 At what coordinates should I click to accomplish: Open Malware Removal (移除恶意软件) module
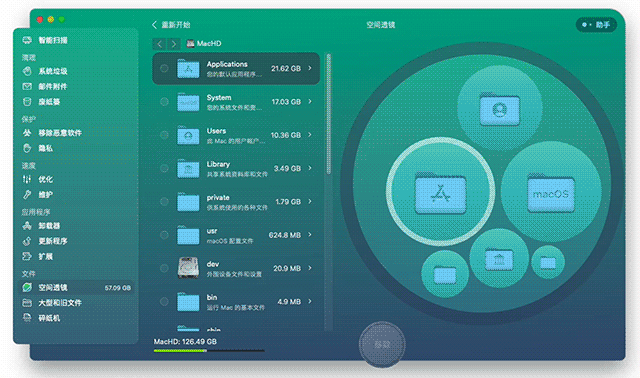coord(52,133)
